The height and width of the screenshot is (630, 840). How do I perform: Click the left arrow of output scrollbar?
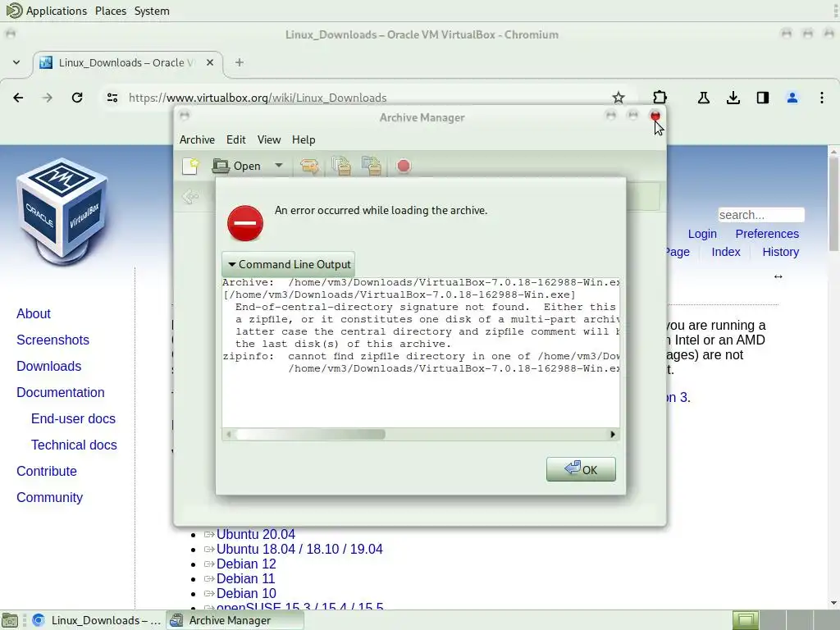(229, 435)
